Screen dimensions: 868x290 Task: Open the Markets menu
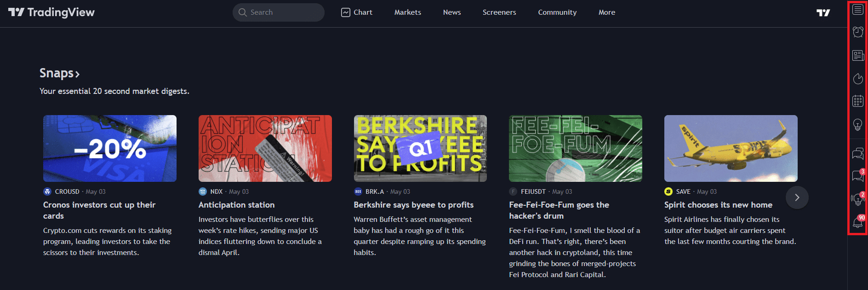coord(408,12)
